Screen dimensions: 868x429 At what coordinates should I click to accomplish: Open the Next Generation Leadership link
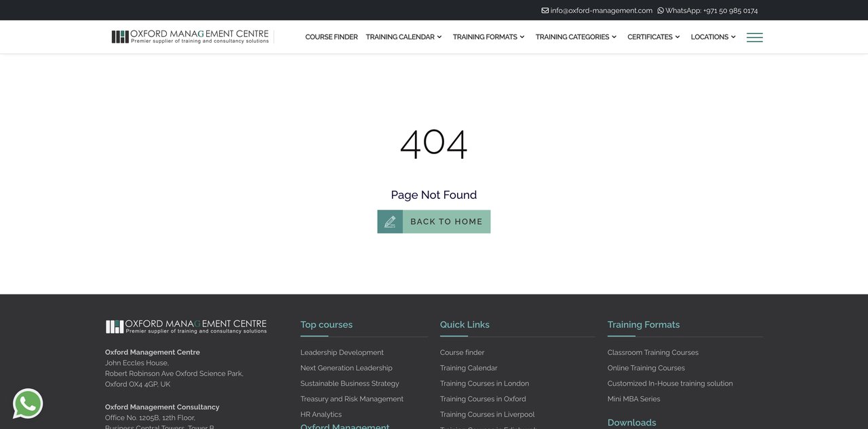[x=347, y=368]
